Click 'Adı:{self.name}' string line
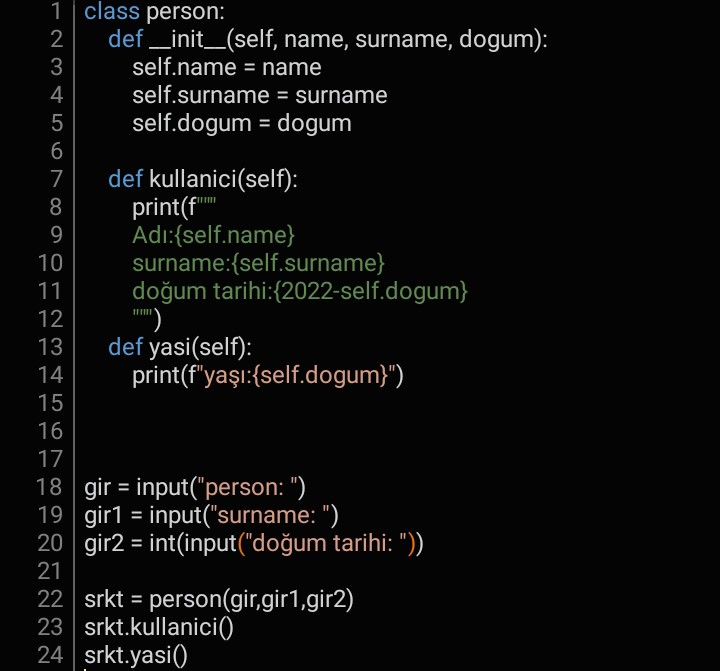720x671 pixels. [x=213, y=235]
